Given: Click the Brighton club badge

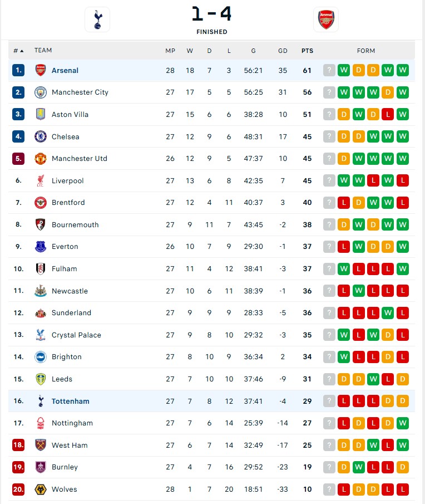Looking at the screenshot, I should [41, 357].
